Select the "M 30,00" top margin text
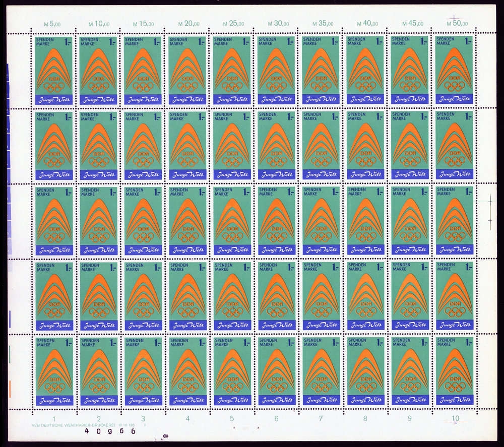Image resolution: width=504 pixels, height=447 pixels. (x=278, y=24)
